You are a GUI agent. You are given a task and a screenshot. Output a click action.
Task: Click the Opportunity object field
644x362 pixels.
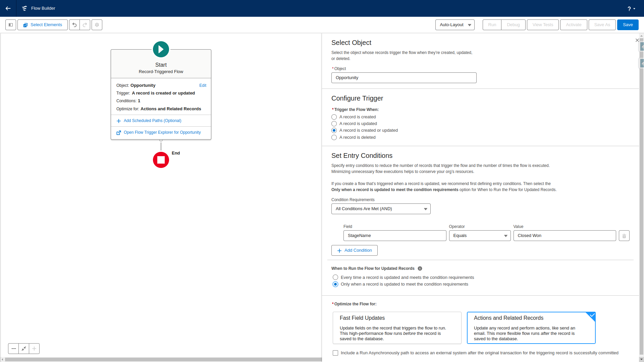point(404,77)
